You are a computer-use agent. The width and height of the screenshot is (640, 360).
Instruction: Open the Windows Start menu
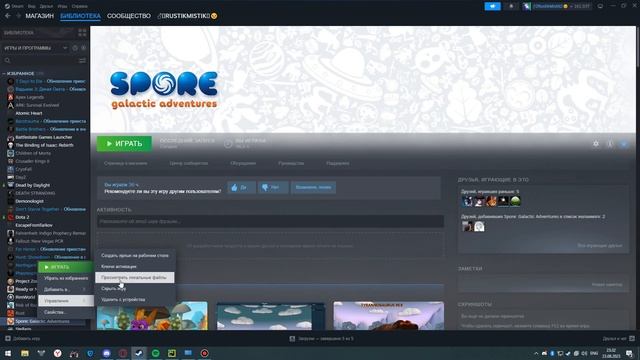tap(8, 353)
